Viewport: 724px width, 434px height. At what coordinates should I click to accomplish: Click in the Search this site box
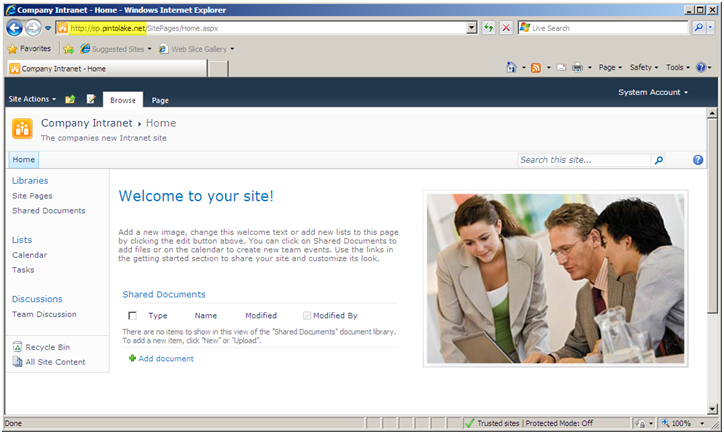click(585, 160)
